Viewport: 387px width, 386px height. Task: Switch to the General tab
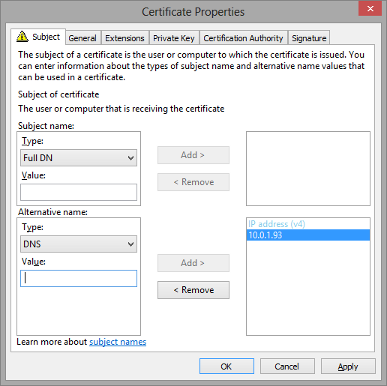click(82, 38)
